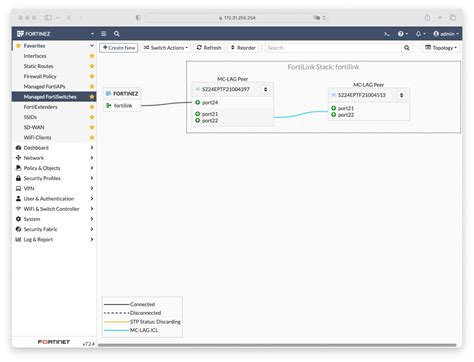This screenshot has width=474, height=362.
Task: Expand the Network menu
Action: (x=54, y=158)
